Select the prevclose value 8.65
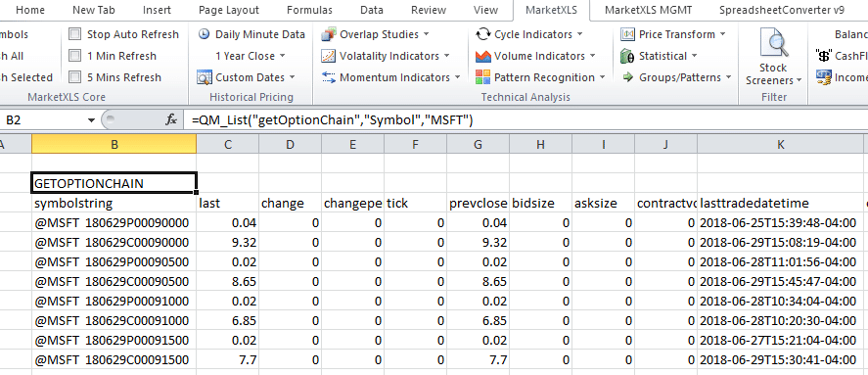 [x=479, y=281]
